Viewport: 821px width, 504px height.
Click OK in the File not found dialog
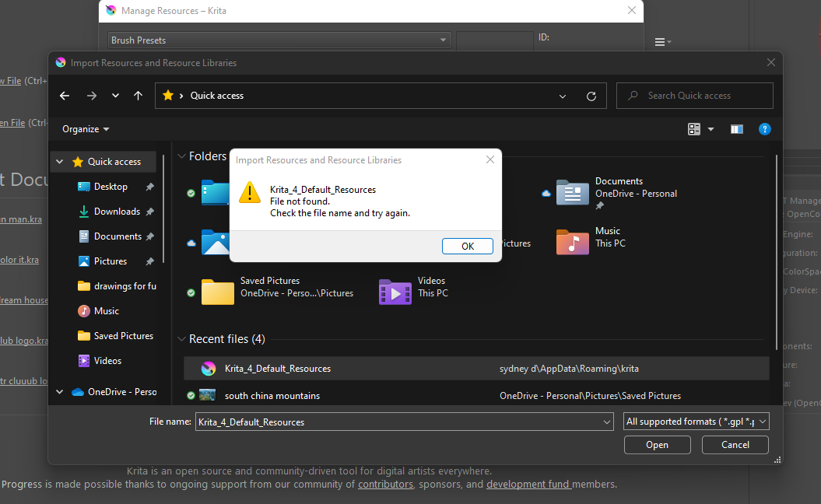[x=467, y=246]
